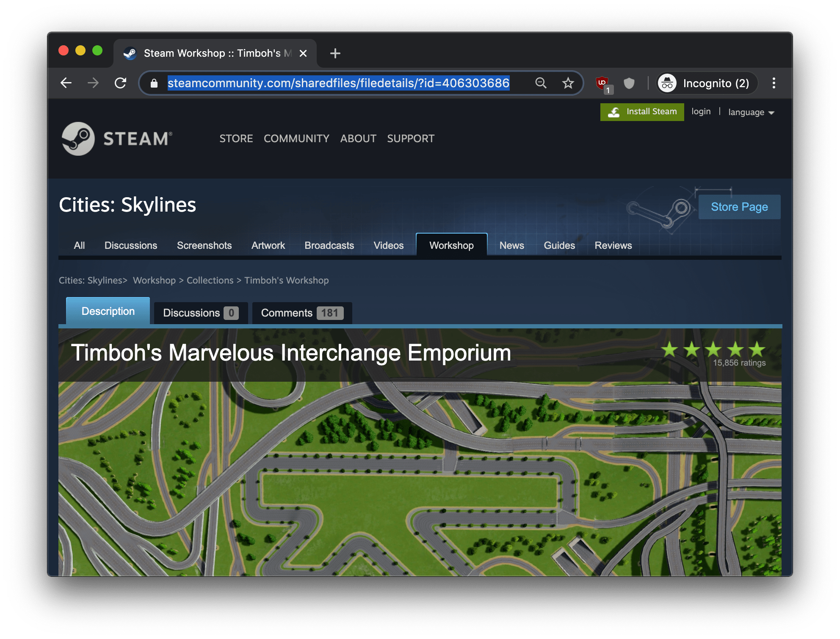Select the Broadcasts tab
840x639 pixels.
pos(329,245)
